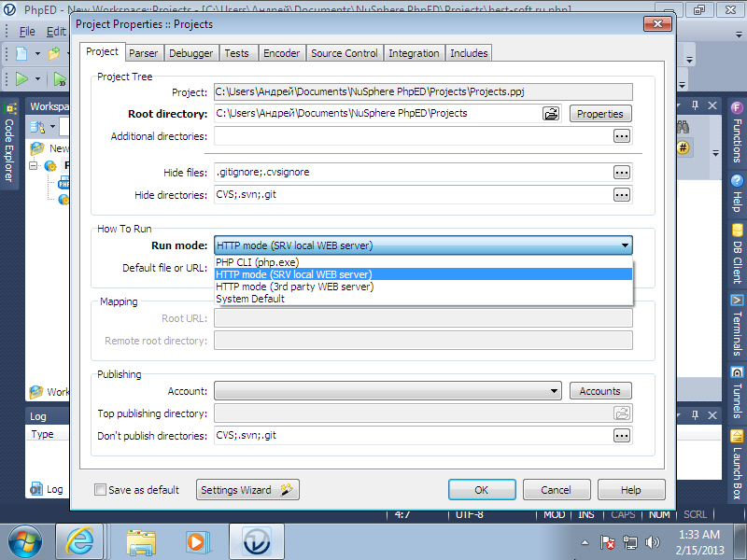
Task: Open the Launch Box side panel
Action: tap(737, 464)
